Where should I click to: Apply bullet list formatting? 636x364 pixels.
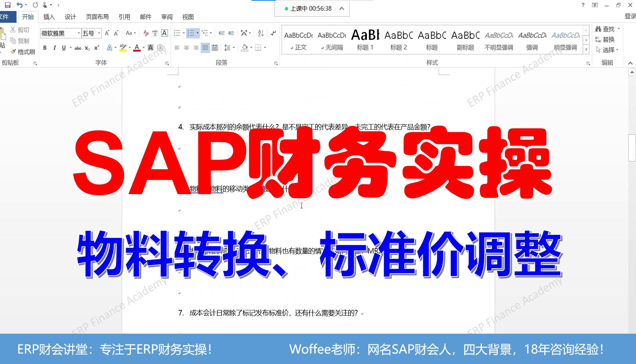[177, 33]
